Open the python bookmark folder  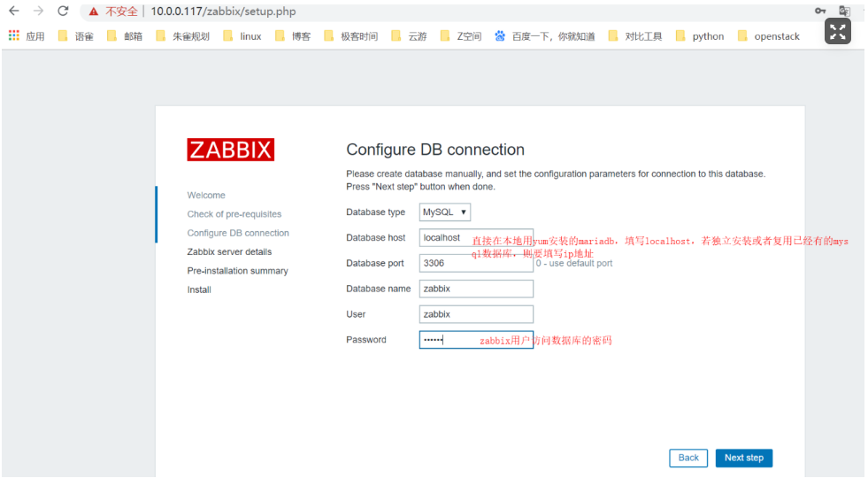pyautogui.click(x=700, y=36)
